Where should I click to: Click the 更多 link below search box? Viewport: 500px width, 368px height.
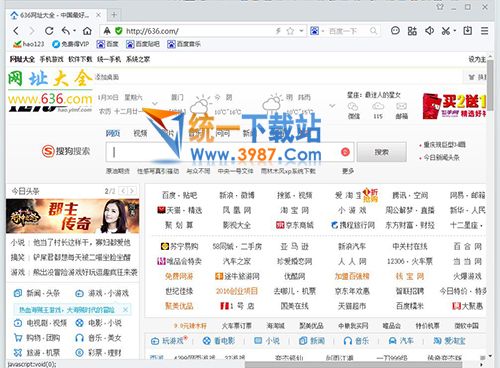[348, 171]
